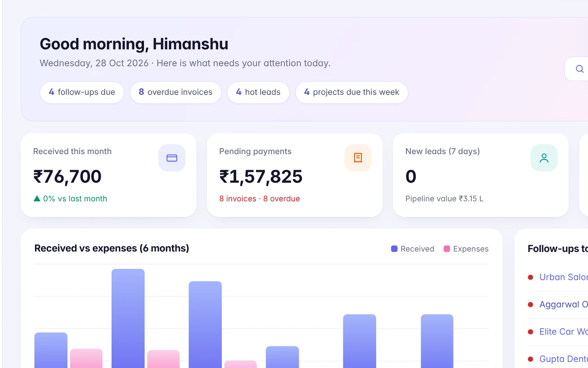Click the Pipeline value ₹3.15 L text
The height and width of the screenshot is (368, 588).
point(444,199)
